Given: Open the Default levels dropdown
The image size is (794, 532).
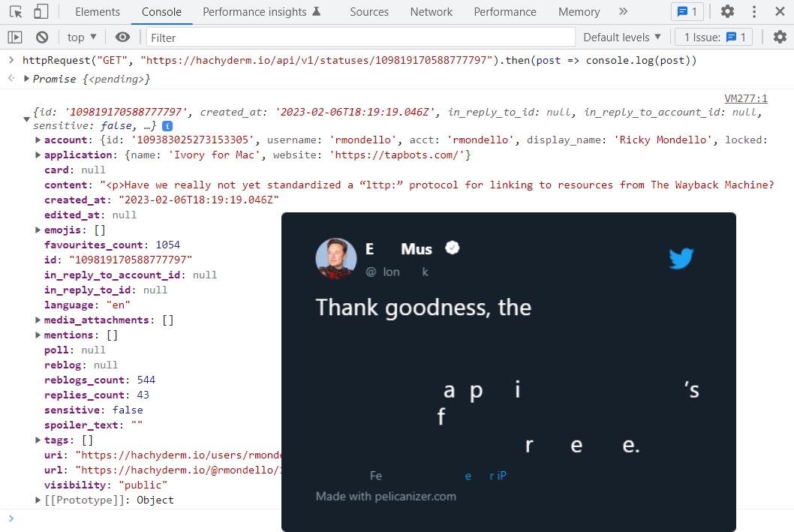Looking at the screenshot, I should [622, 37].
